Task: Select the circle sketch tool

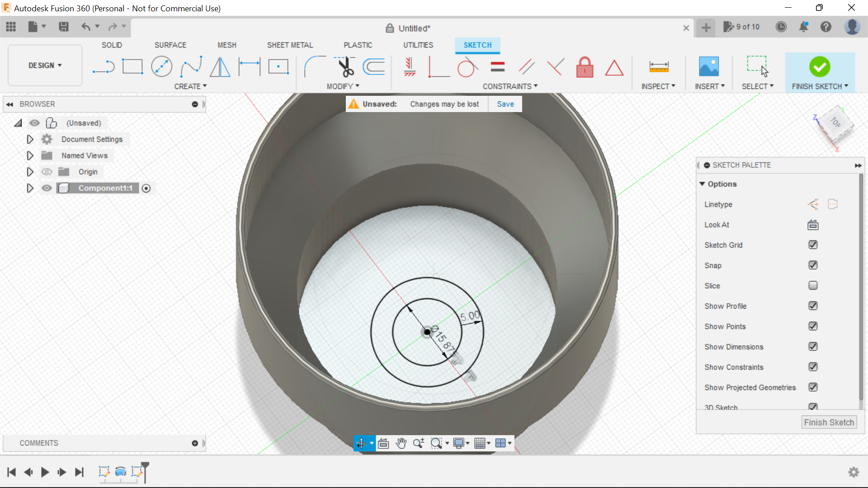Action: [x=161, y=66]
